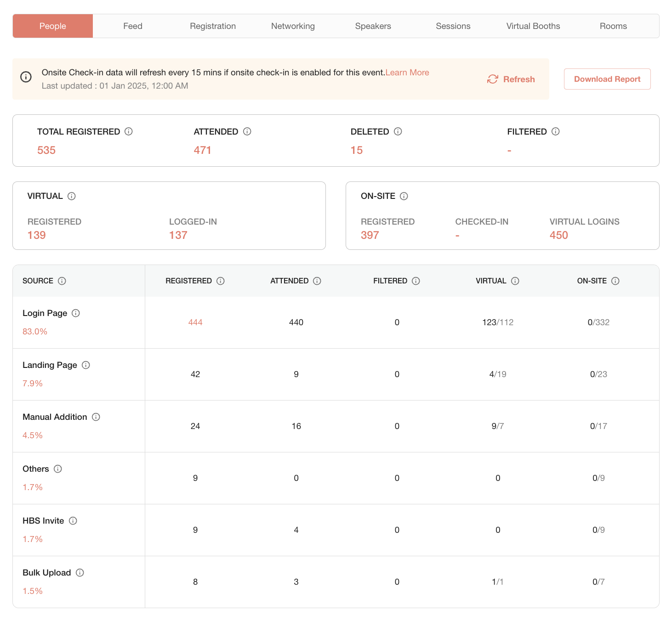672x621 pixels.
Task: Click info icon next to Landing Page
Action: tap(86, 365)
